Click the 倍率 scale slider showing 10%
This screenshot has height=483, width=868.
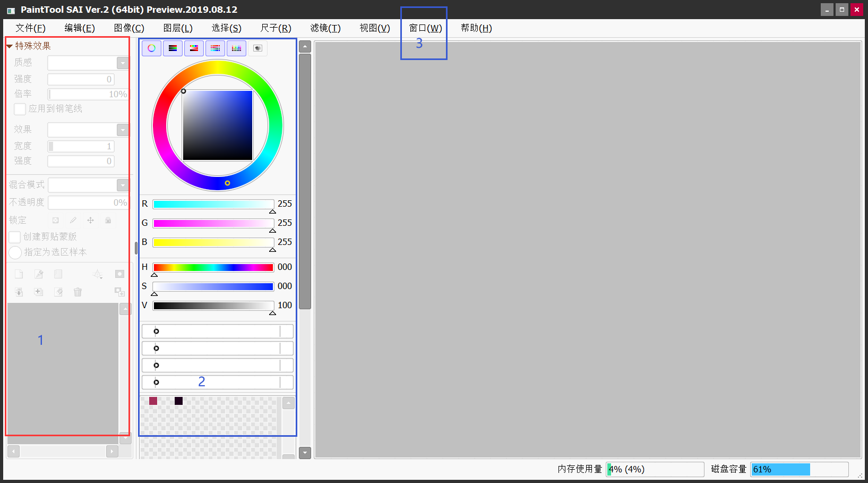pyautogui.click(x=88, y=95)
